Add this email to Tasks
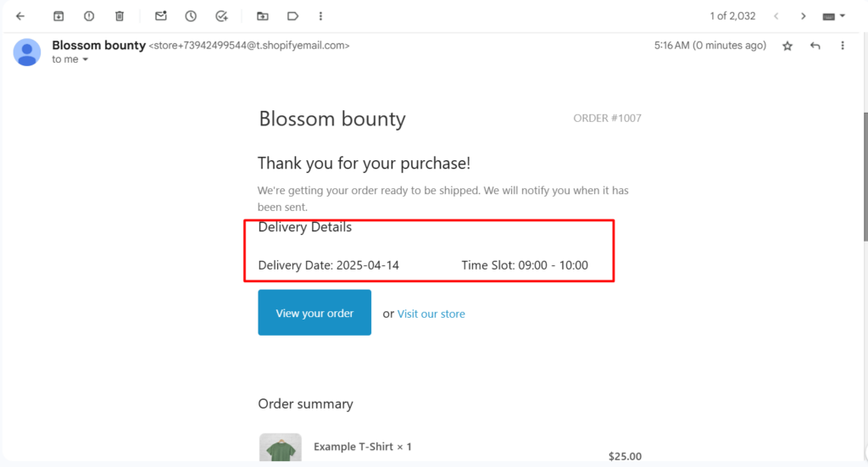The image size is (868, 467). point(222,16)
